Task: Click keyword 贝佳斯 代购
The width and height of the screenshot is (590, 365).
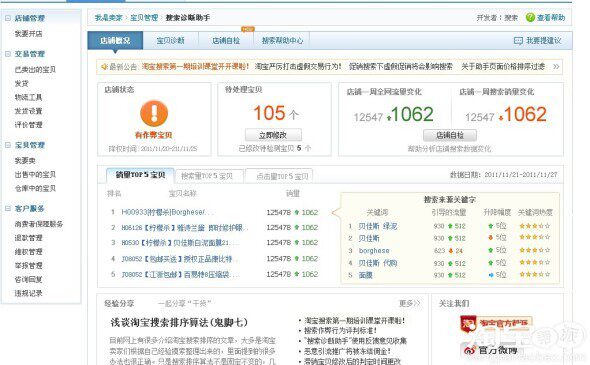Action: 377,263
